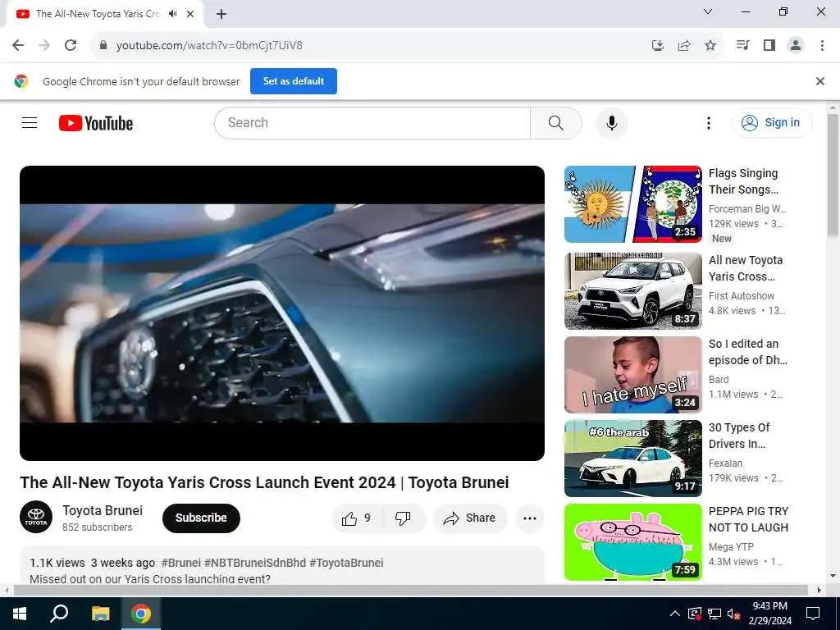Go forward with the browser forward arrow
Viewport: 840px width, 630px height.
click(44, 45)
